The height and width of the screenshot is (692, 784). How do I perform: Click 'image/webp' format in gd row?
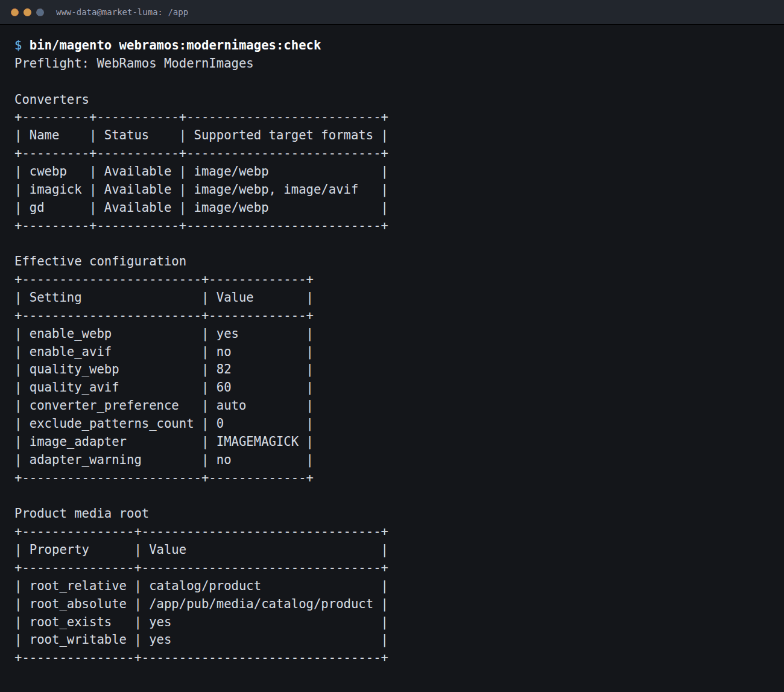[x=231, y=208]
